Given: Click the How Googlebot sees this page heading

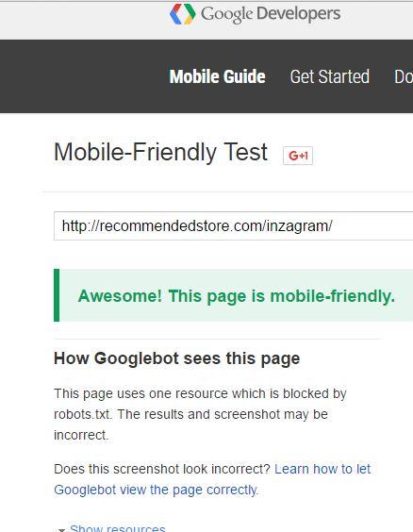Looking at the screenshot, I should click(x=177, y=358).
